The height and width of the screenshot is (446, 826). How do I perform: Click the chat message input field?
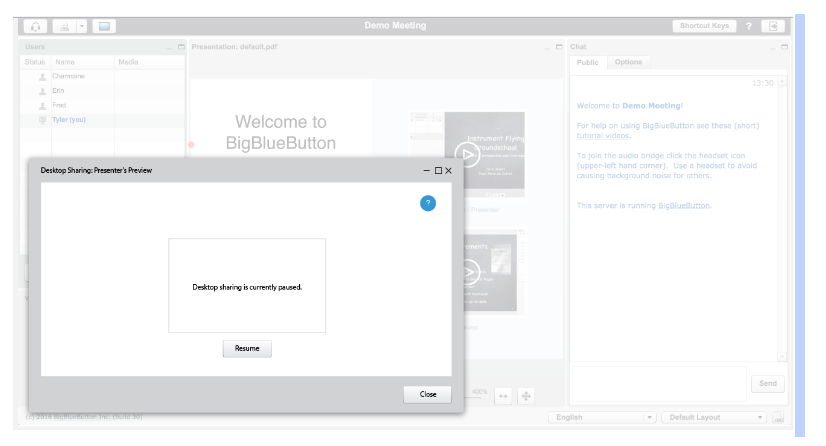(x=660, y=383)
